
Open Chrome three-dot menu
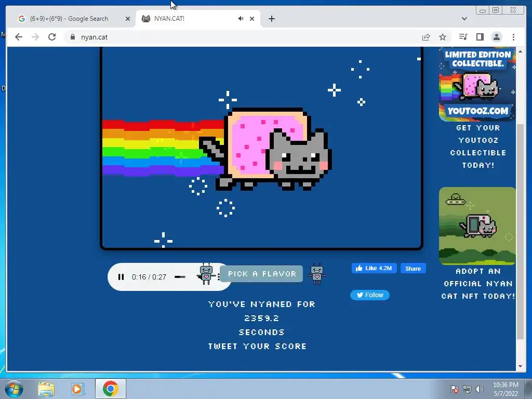(513, 37)
